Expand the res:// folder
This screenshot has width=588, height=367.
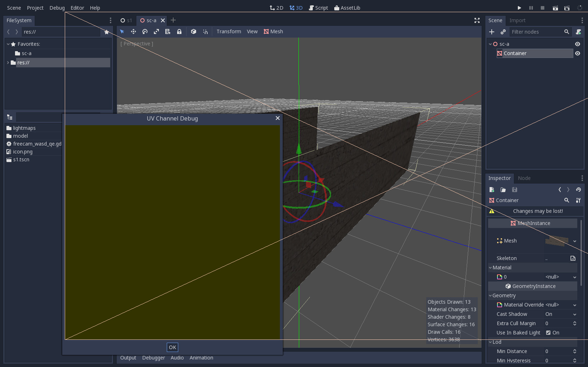8,63
